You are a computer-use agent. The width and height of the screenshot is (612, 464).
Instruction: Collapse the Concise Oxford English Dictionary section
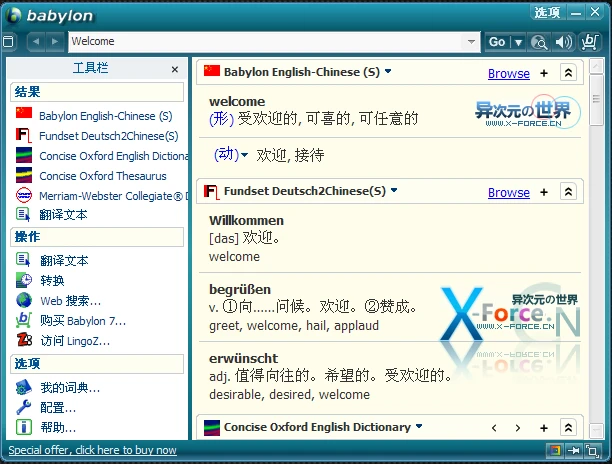tap(568, 428)
